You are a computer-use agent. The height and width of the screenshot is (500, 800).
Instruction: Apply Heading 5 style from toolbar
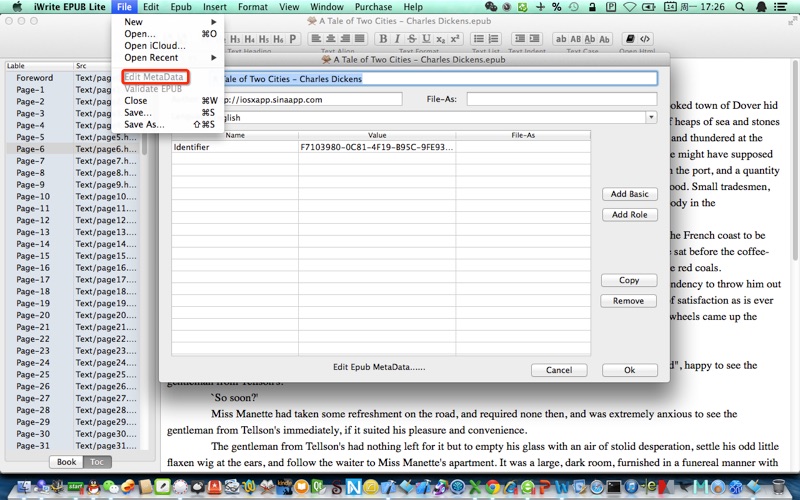[x=264, y=39]
